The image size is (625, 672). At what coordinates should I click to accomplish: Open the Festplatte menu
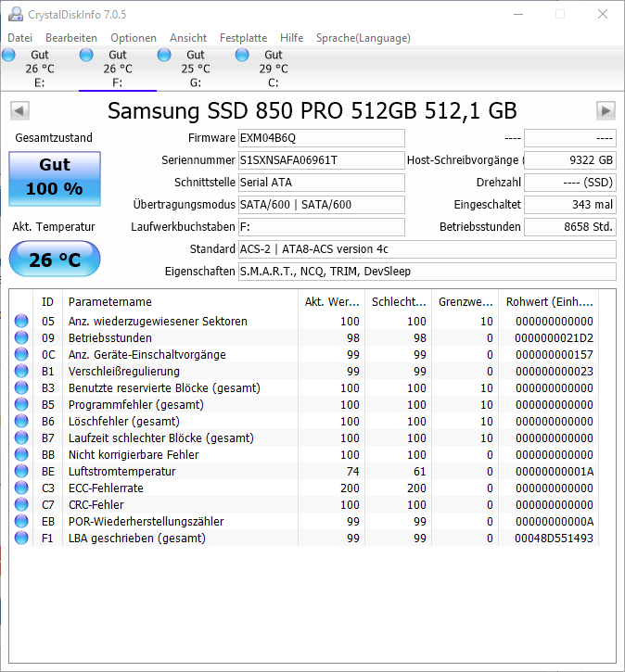pos(244,38)
